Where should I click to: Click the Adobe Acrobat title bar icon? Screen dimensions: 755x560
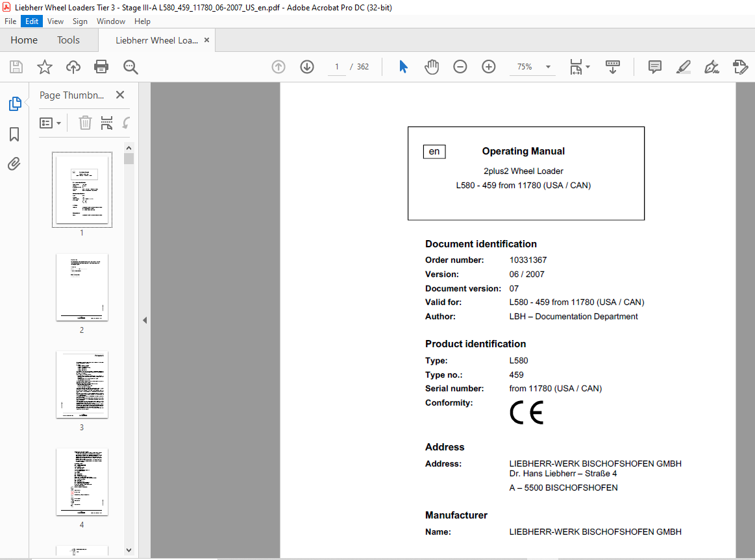[x=6, y=7]
